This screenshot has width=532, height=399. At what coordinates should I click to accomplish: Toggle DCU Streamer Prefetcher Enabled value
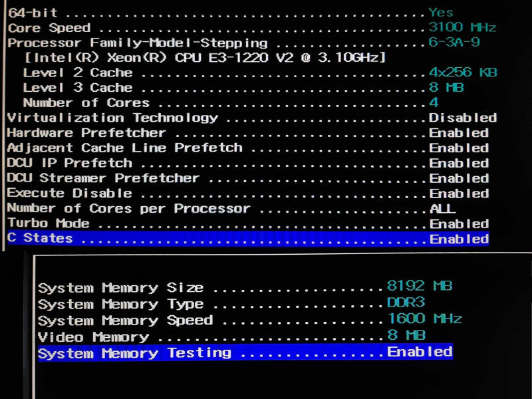coord(459,178)
